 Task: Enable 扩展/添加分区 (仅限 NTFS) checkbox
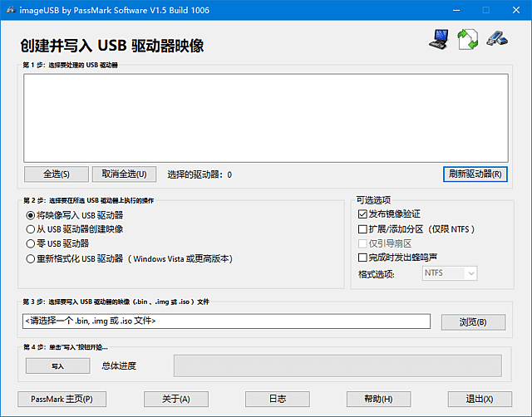(362, 229)
